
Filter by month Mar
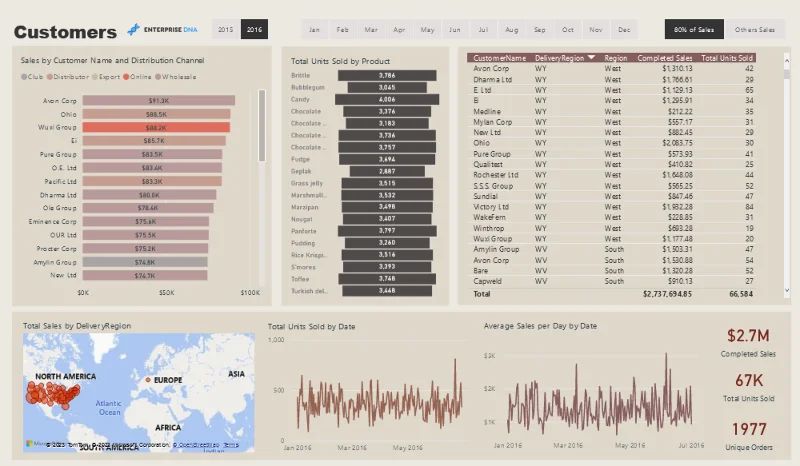[x=371, y=30]
